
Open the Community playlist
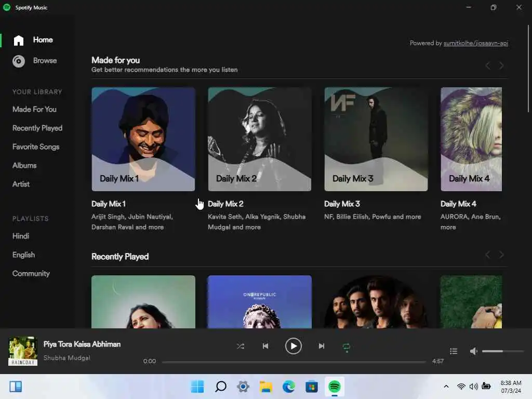coord(31,273)
